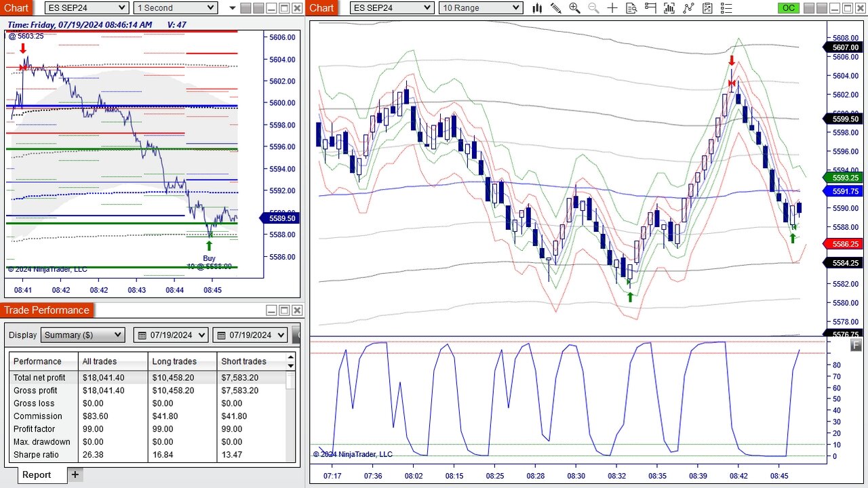Click calendar icon of the end date field
Image resolution: width=868 pixels, height=488 pixels.
[220, 335]
